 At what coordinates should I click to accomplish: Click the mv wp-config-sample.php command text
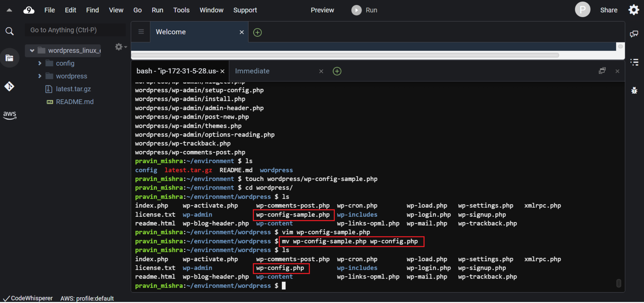point(350,241)
